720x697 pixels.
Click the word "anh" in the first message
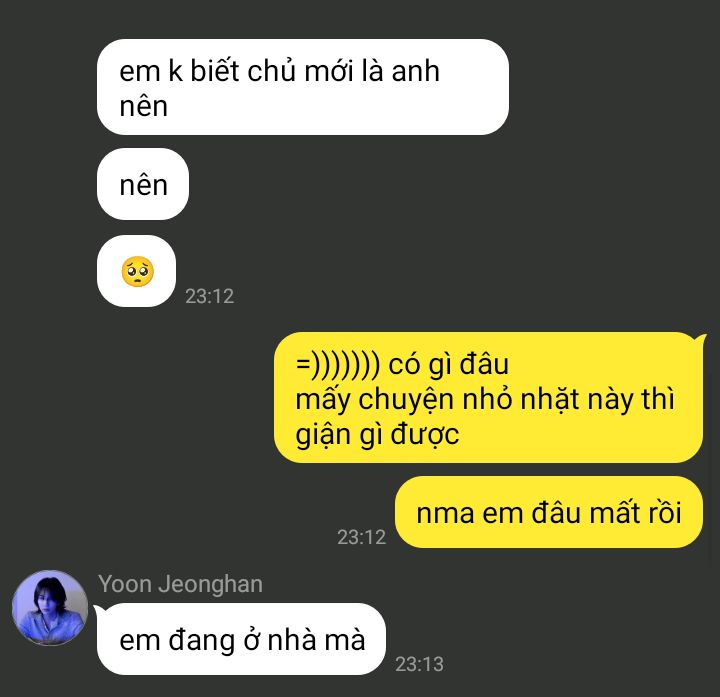(416, 71)
